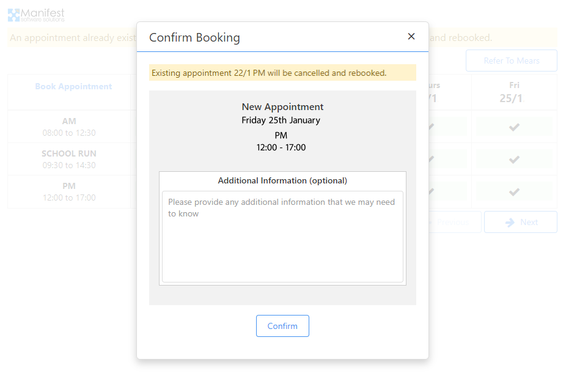
Task: Close the Confirm Booking dialog
Action: coord(411,37)
